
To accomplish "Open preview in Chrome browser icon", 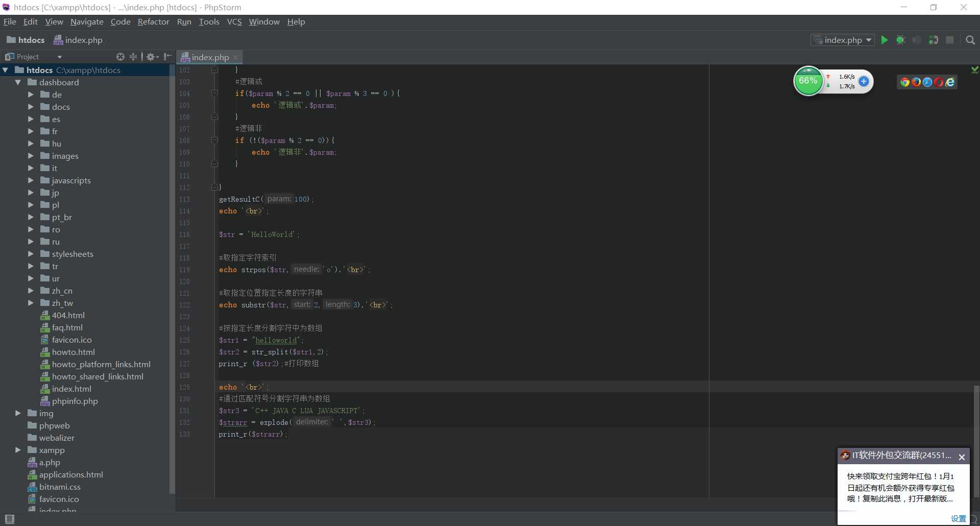I will pyautogui.click(x=905, y=82).
